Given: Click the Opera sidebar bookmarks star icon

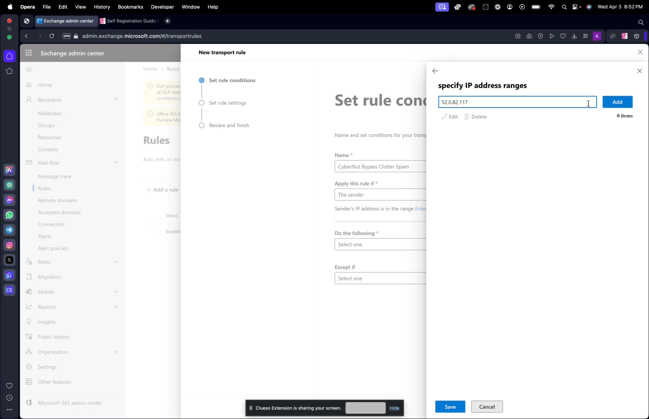Looking at the screenshot, I should coord(10,71).
